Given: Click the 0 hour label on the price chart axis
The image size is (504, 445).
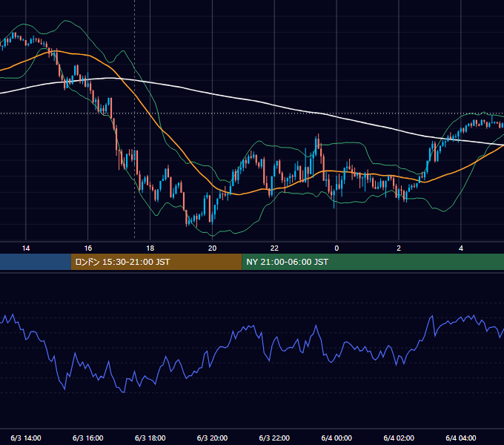Looking at the screenshot, I should 336,248.
